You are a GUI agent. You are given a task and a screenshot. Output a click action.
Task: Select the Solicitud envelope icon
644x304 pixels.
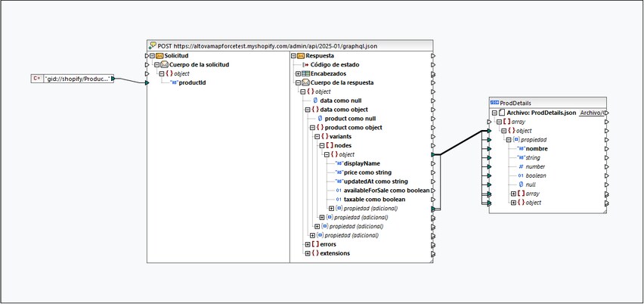tap(159, 56)
